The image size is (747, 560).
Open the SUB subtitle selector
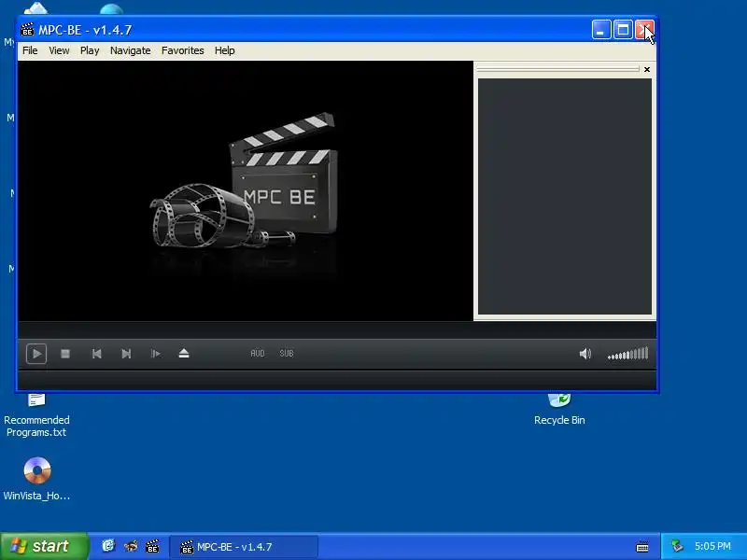pos(287,354)
